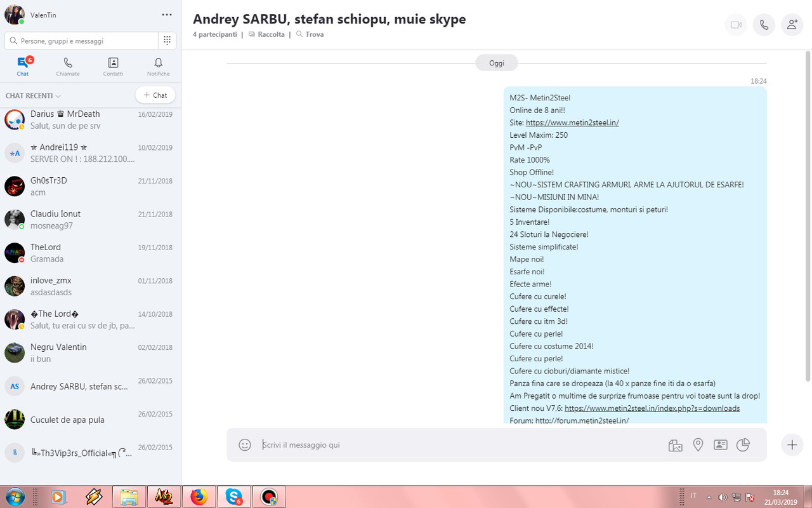Share location using the pin icon

pyautogui.click(x=698, y=445)
